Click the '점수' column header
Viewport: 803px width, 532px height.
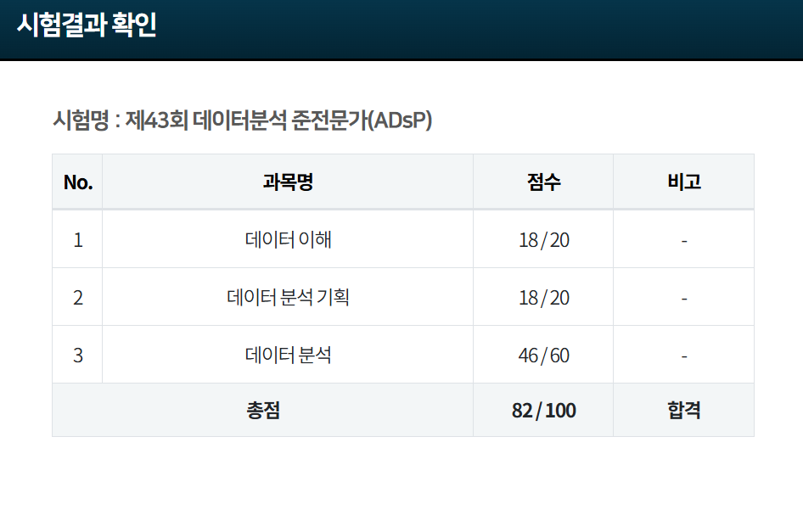click(544, 182)
